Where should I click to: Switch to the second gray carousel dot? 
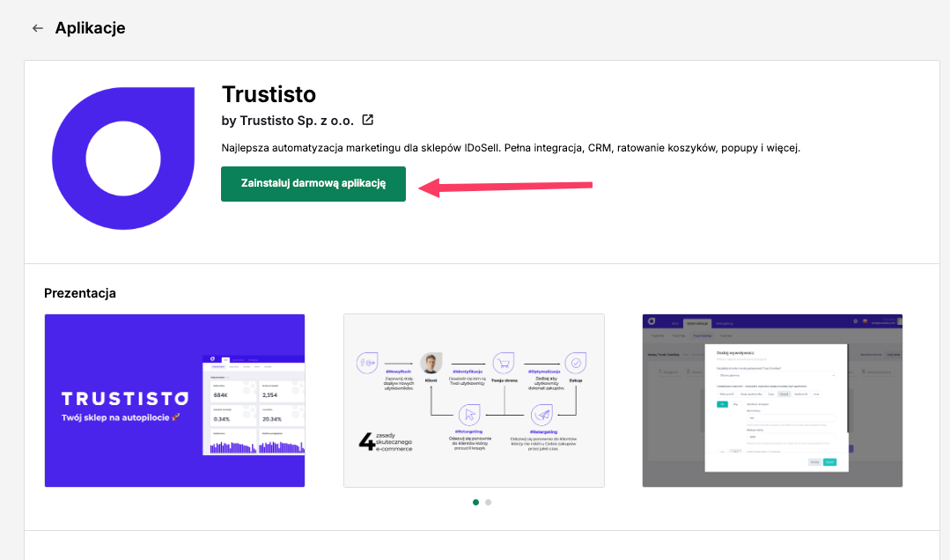coord(489,502)
